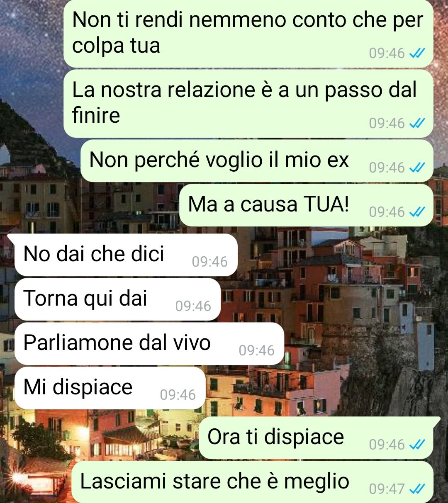448x503 pixels.
Task: Tap the 09:47 timestamp on the last message
Action: pos(387,489)
